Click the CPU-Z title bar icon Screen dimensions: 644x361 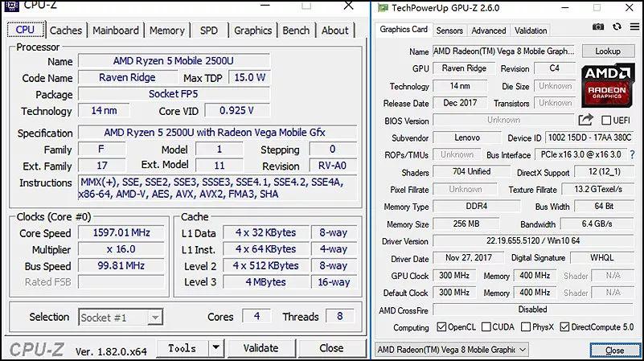pyautogui.click(x=11, y=6)
